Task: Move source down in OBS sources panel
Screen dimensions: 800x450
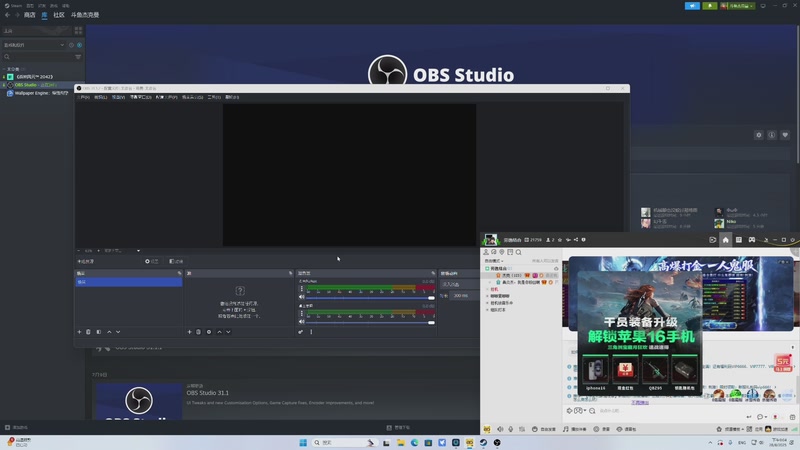Action: tap(228, 332)
